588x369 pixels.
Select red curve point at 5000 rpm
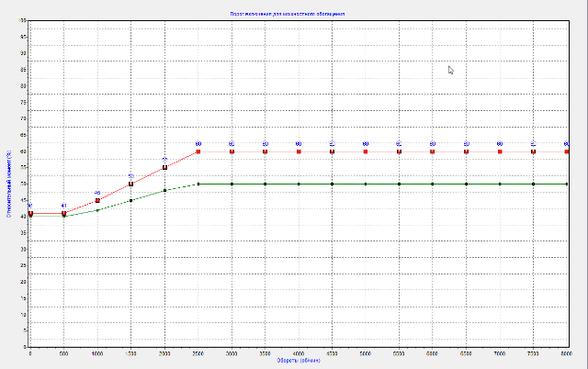pyautogui.click(x=366, y=151)
